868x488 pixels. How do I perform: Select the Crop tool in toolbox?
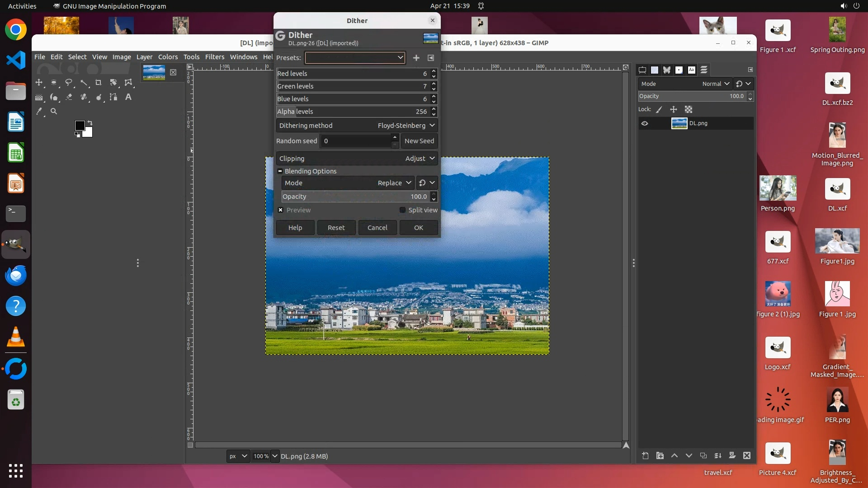click(x=98, y=83)
